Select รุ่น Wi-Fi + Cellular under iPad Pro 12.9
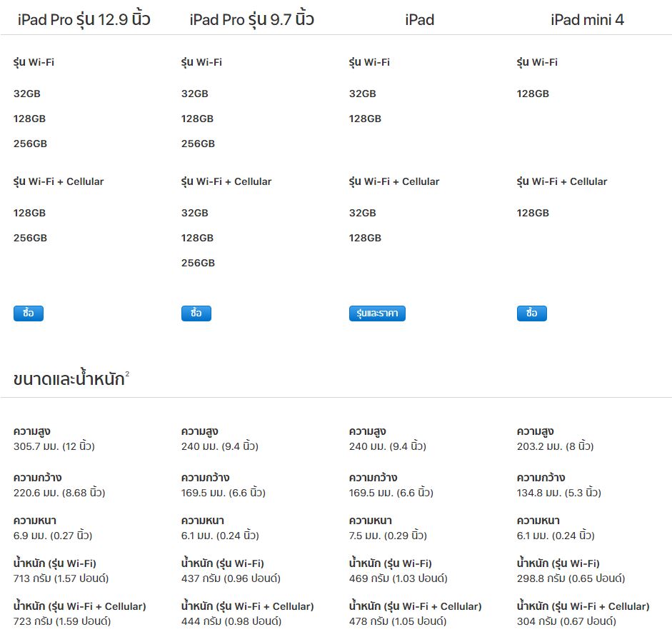 pos(58,181)
